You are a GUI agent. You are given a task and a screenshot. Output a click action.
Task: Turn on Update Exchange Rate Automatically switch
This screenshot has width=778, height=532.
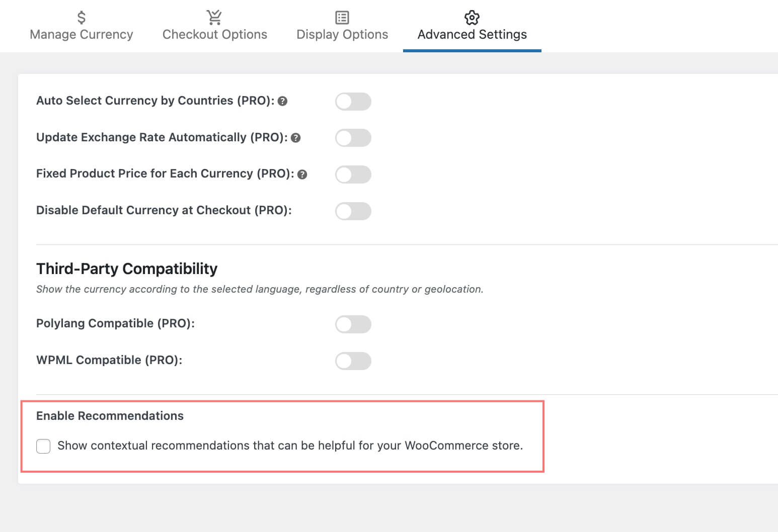(x=353, y=138)
